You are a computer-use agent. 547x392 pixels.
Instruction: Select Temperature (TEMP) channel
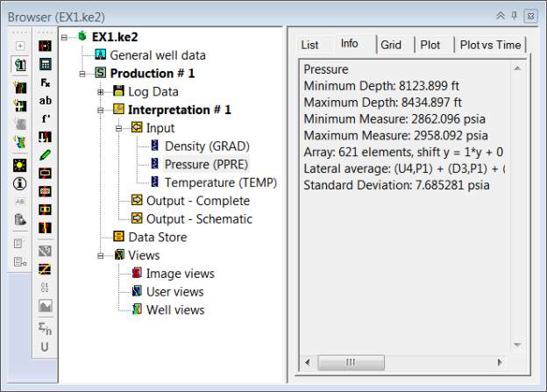pyautogui.click(x=221, y=182)
